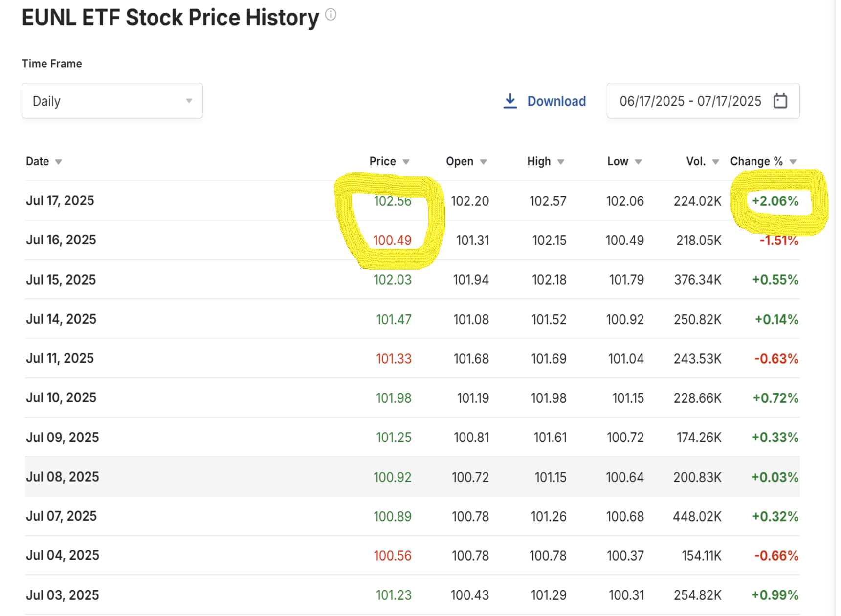Click the +0.03% change value
The height and width of the screenshot is (616, 841).
coord(775,477)
